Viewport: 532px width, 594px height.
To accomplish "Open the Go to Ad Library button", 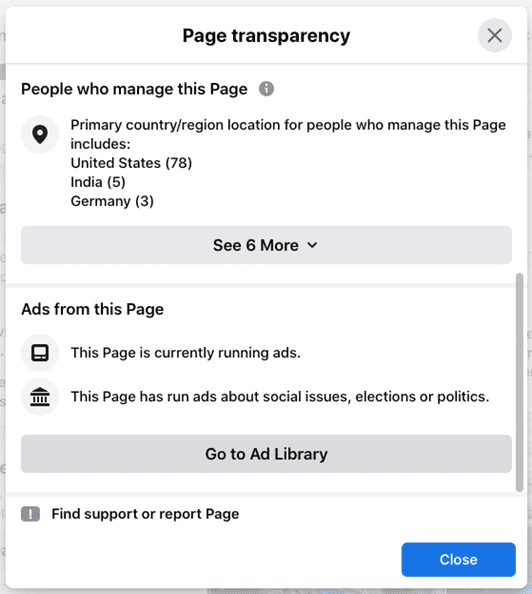I will click(x=266, y=454).
